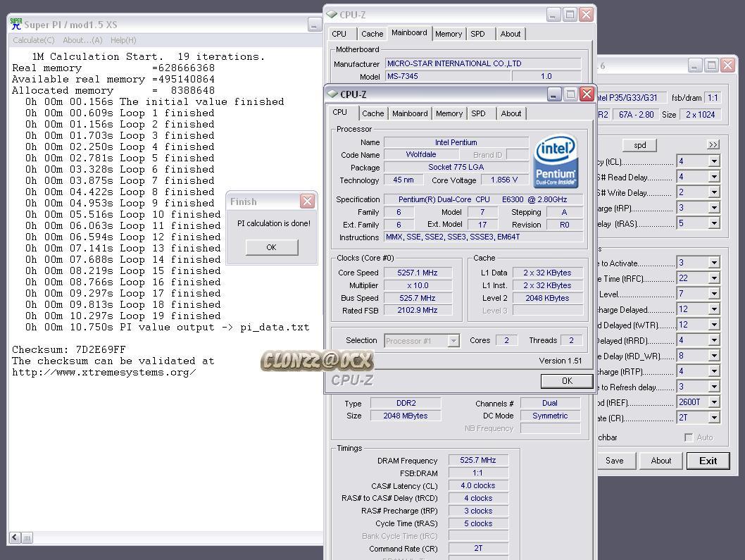
Task: Click OK button in front CPU-Z window
Action: click(567, 381)
